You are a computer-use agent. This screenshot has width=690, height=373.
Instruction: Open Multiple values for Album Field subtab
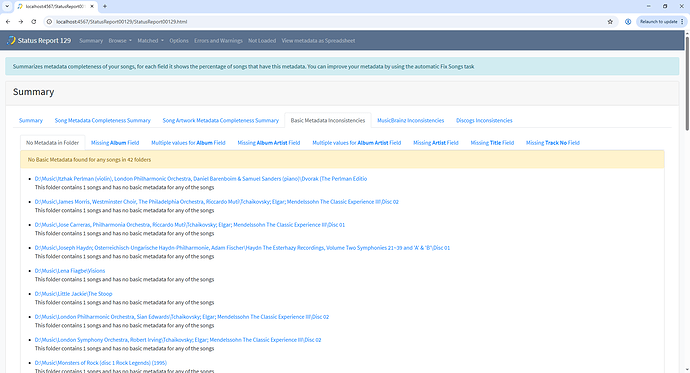[188, 143]
